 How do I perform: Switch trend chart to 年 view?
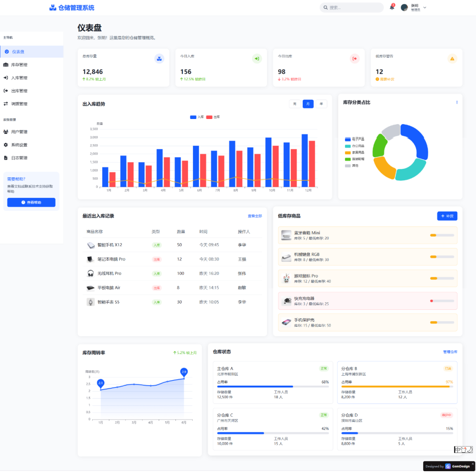(321, 104)
